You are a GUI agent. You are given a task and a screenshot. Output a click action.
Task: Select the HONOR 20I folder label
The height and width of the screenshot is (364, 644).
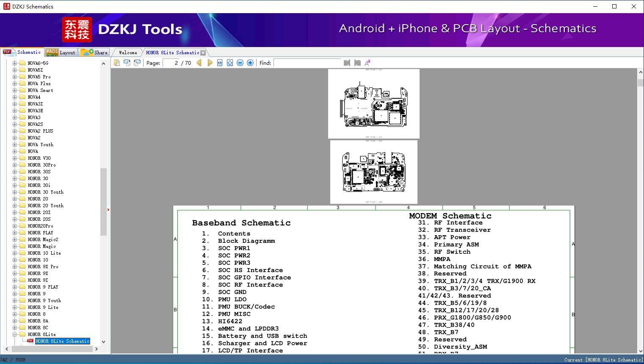(39, 212)
